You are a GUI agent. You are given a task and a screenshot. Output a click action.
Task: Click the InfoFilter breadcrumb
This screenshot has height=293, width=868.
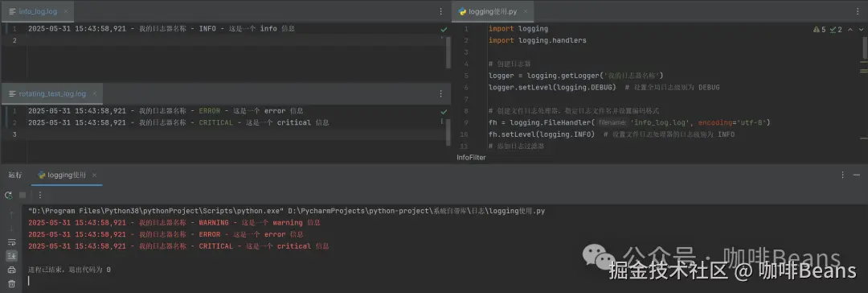tap(471, 158)
